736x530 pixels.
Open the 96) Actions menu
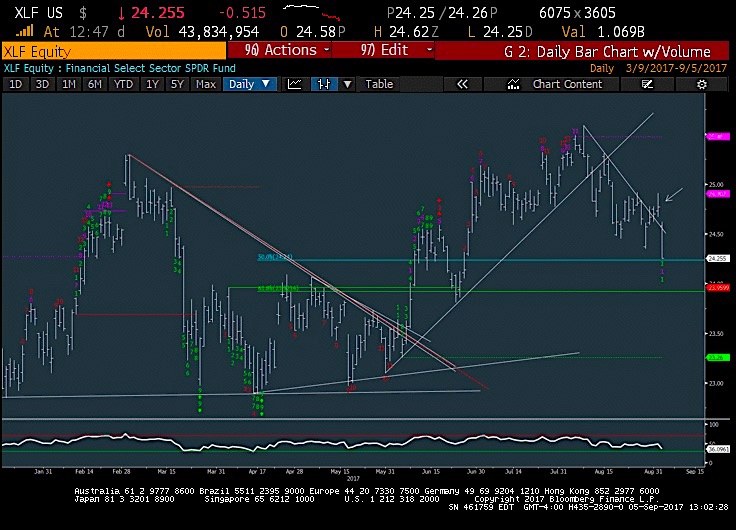(x=280, y=50)
